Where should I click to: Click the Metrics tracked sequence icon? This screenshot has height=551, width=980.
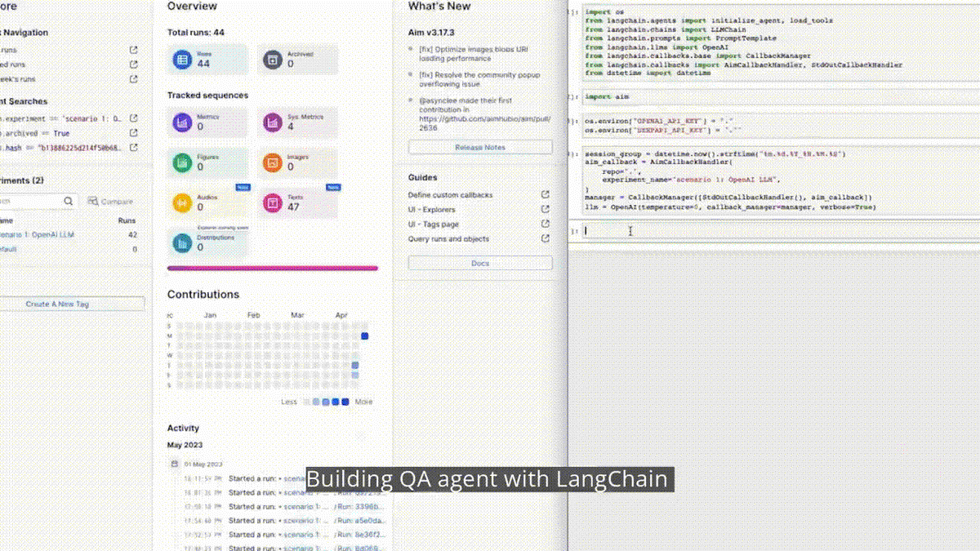[x=181, y=122]
